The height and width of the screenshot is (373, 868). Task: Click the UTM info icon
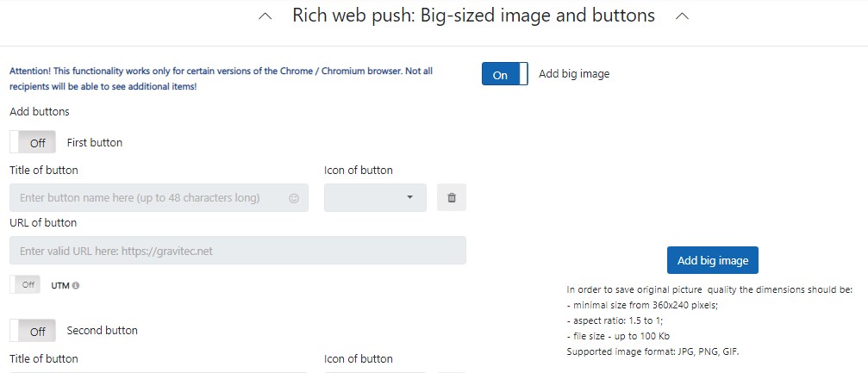pyautogui.click(x=76, y=285)
